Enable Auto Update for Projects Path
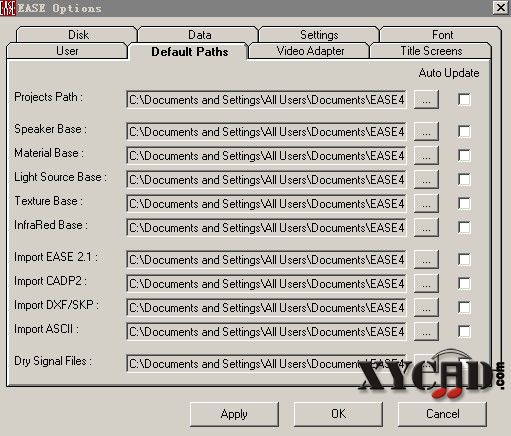This screenshot has height=436, width=511. pyautogui.click(x=464, y=99)
